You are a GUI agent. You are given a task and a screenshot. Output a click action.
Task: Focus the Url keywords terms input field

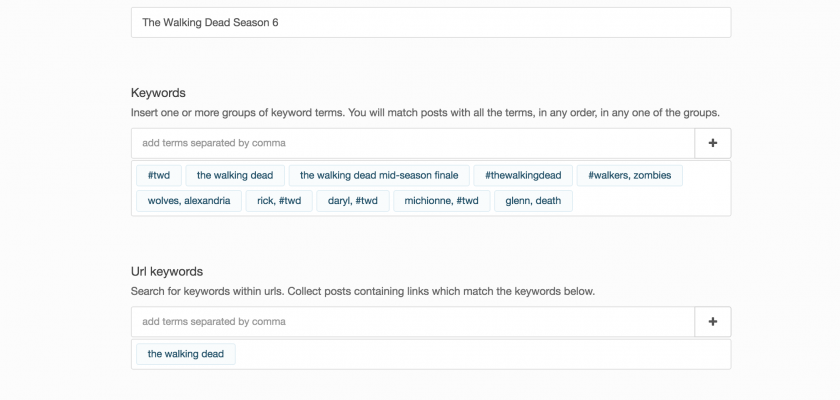pyautogui.click(x=412, y=322)
